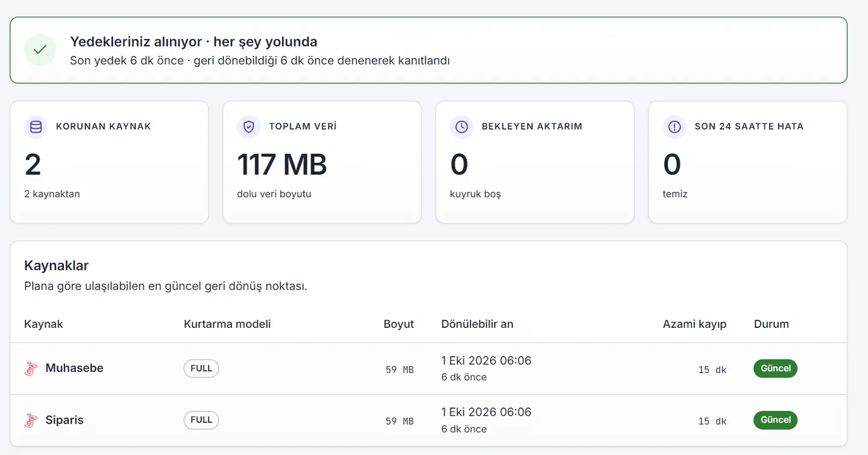Screen dimensions: 868x455
Task: Open the Muhasebe source name
Action: [75, 368]
